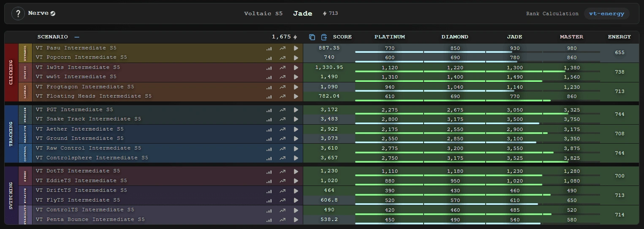The height and width of the screenshot is (229, 644).
Task: Play the VT Penta Bounce scenario
Action: tap(296, 220)
